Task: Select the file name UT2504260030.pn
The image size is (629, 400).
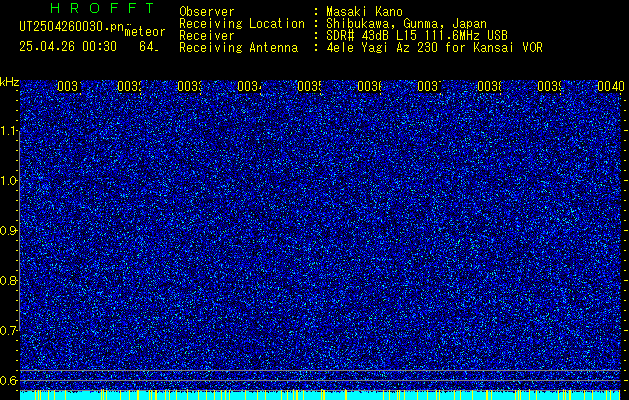Action: click(x=71, y=26)
